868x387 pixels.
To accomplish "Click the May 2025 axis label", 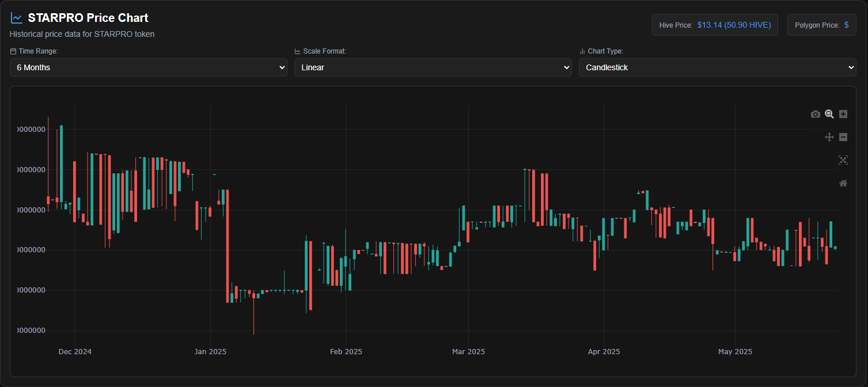I will click(735, 351).
